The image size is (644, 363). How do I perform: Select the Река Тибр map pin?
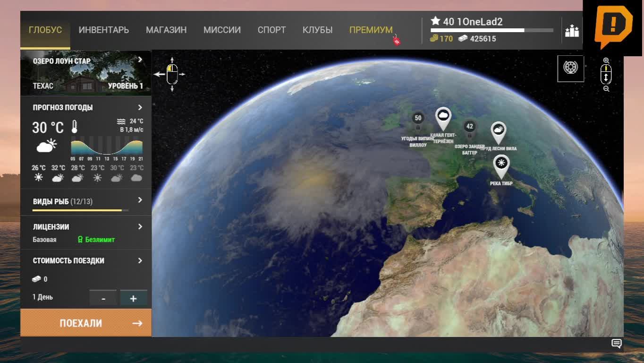pyautogui.click(x=501, y=167)
